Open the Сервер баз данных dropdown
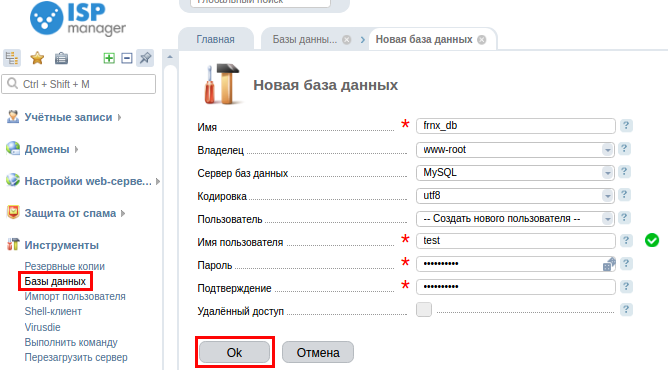The width and height of the screenshot is (668, 370). click(515, 172)
